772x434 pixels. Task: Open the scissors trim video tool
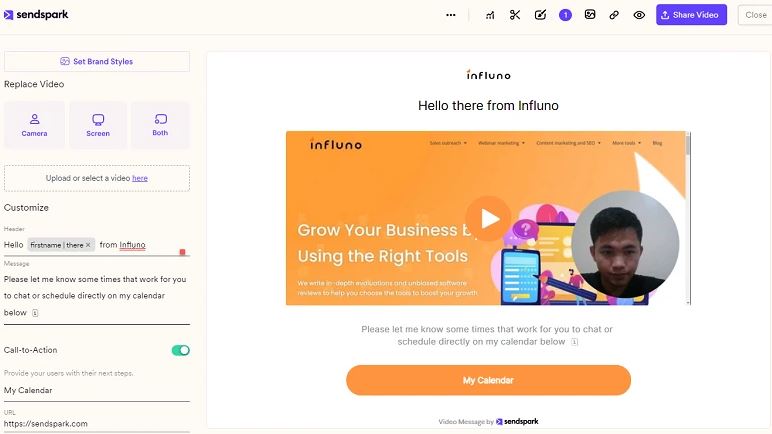[515, 15]
